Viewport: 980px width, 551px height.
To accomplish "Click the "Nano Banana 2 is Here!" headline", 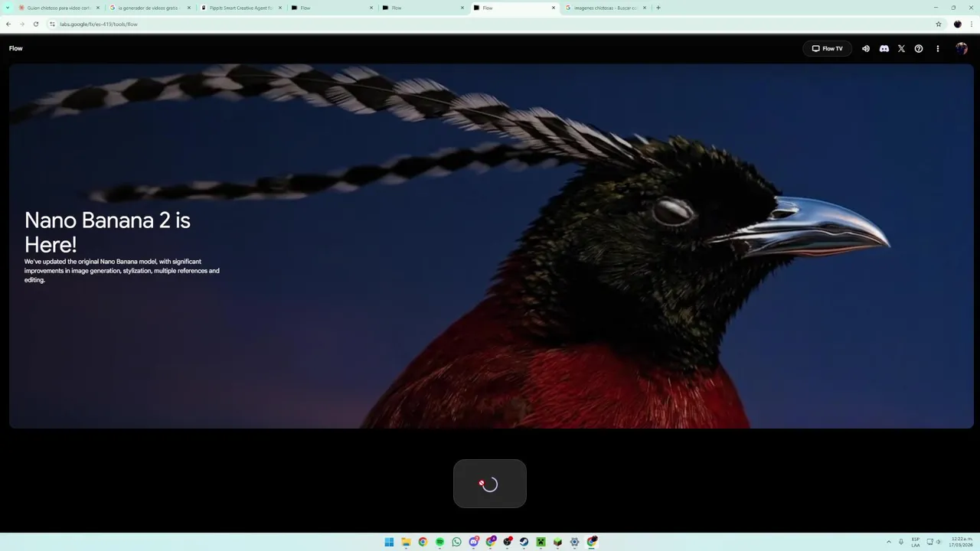I will pos(107,232).
